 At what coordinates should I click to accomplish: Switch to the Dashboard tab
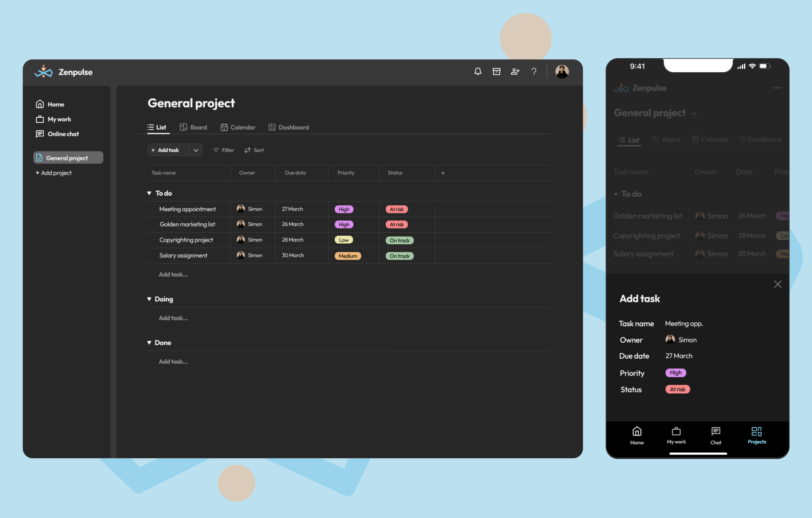pos(289,127)
